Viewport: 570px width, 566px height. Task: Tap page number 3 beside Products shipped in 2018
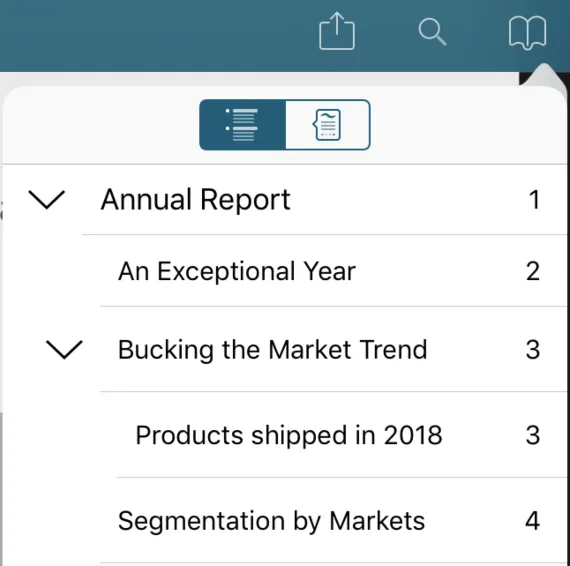pyautogui.click(x=533, y=435)
